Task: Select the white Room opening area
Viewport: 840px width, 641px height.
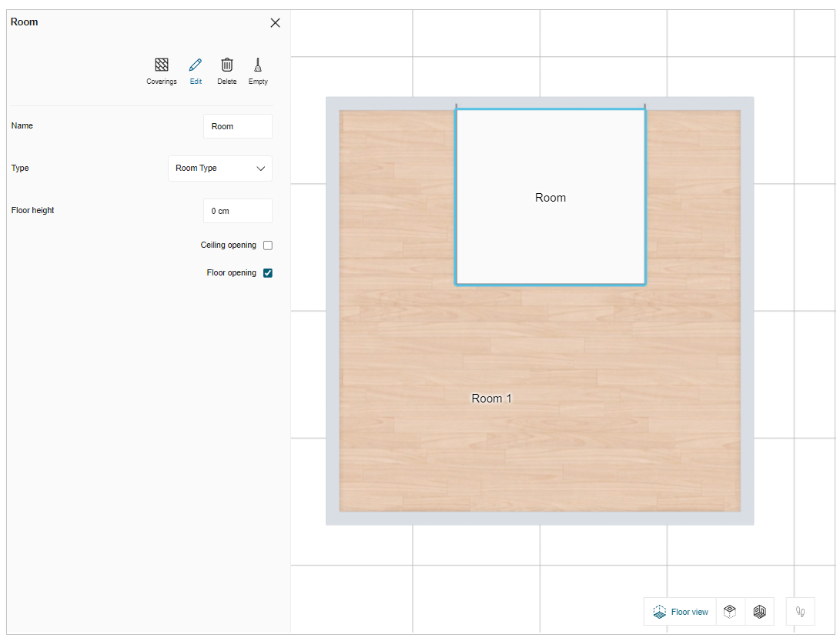Action: (x=551, y=231)
